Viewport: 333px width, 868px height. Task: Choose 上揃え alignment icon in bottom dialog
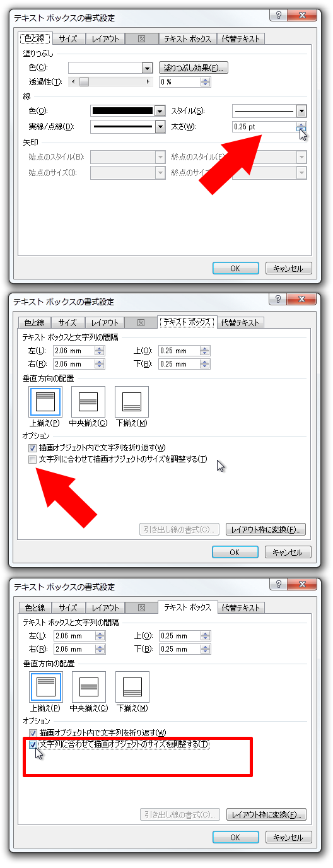(46, 687)
